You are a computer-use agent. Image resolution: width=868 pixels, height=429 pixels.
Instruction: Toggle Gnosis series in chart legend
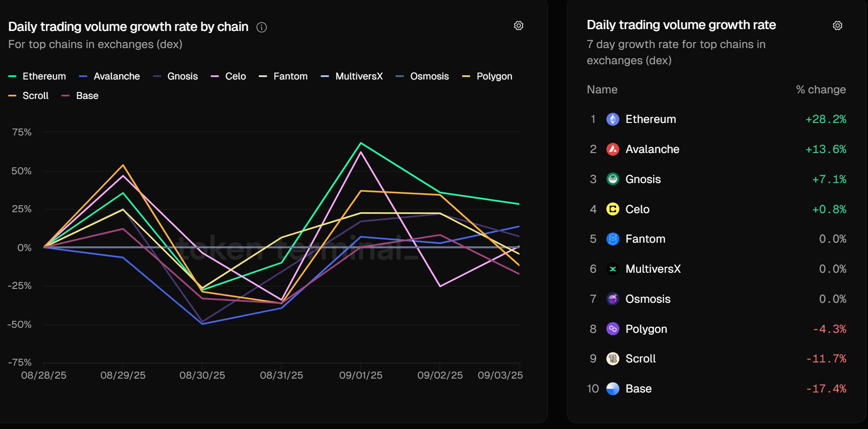point(176,76)
